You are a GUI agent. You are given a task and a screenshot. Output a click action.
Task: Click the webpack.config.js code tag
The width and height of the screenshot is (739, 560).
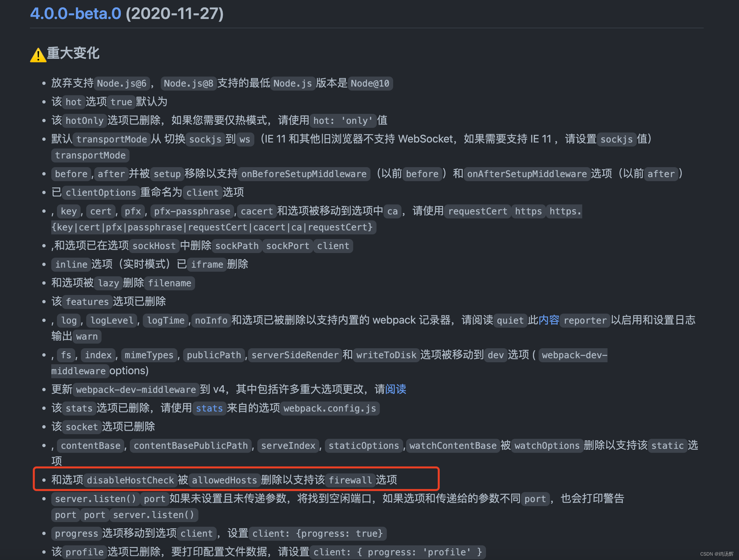(330, 408)
